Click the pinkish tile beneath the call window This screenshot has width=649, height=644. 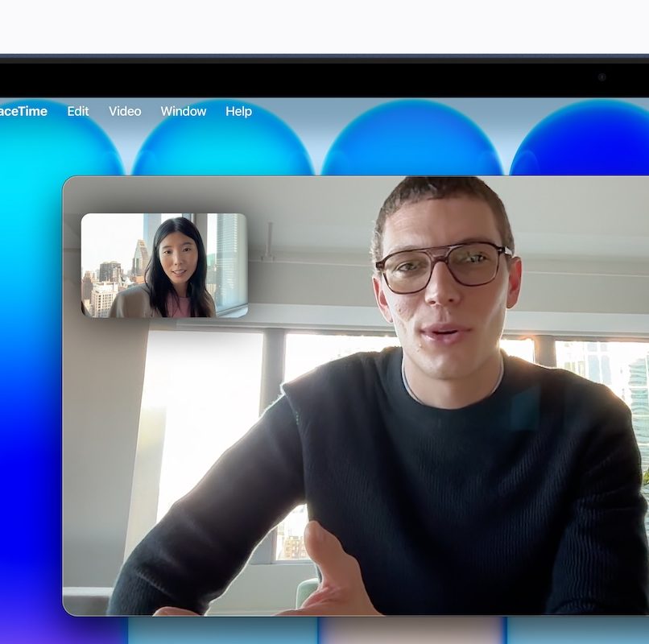click(411, 630)
